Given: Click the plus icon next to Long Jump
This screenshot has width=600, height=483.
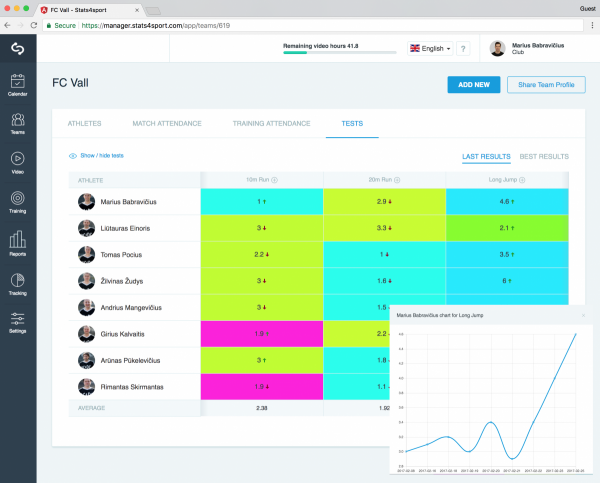Looking at the screenshot, I should point(522,180).
